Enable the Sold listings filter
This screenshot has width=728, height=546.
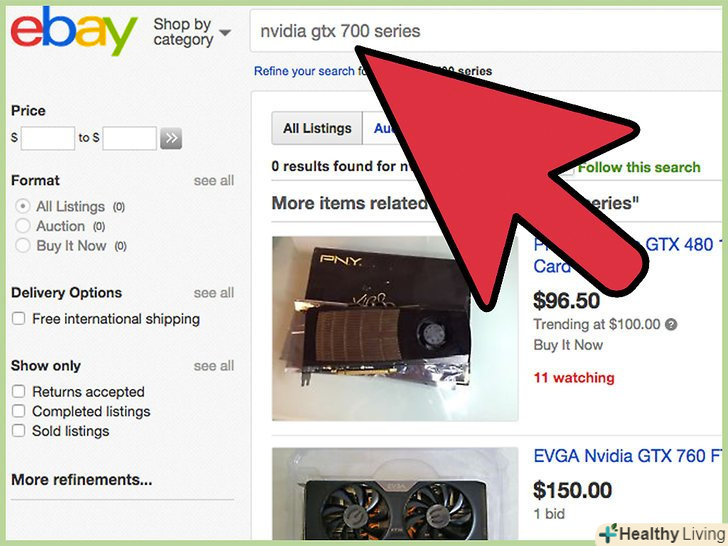(19, 430)
